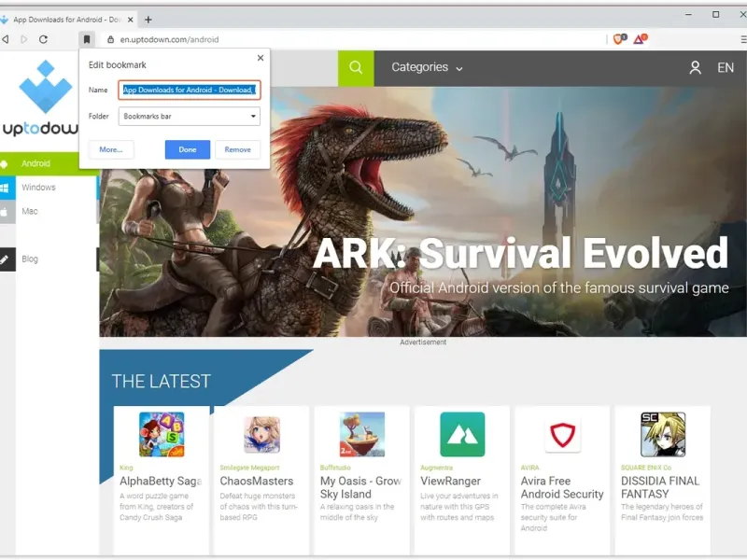The height and width of the screenshot is (560, 747).
Task: Click the AVIRA developer label
Action: tap(529, 468)
